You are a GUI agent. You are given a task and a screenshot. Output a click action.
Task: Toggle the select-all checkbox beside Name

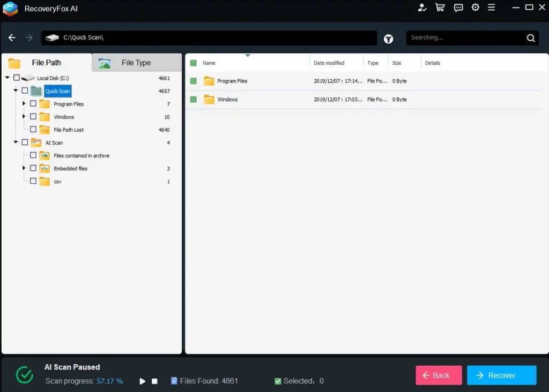click(194, 63)
